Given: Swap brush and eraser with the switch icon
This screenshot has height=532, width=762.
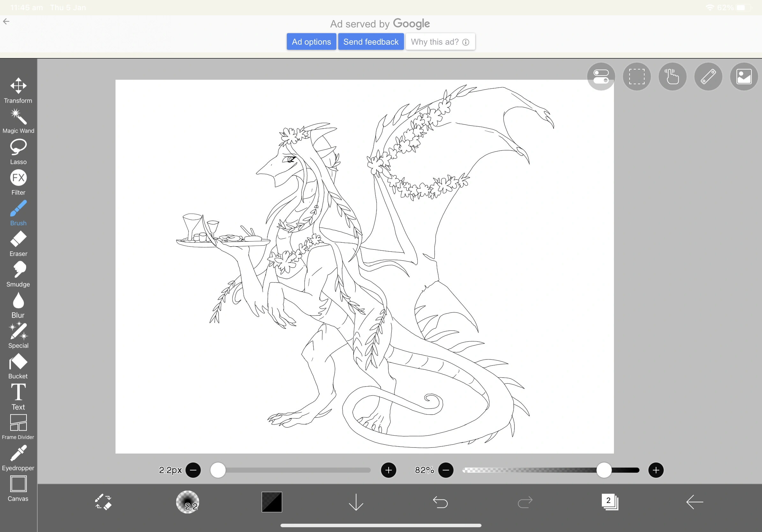Looking at the screenshot, I should coord(103,502).
